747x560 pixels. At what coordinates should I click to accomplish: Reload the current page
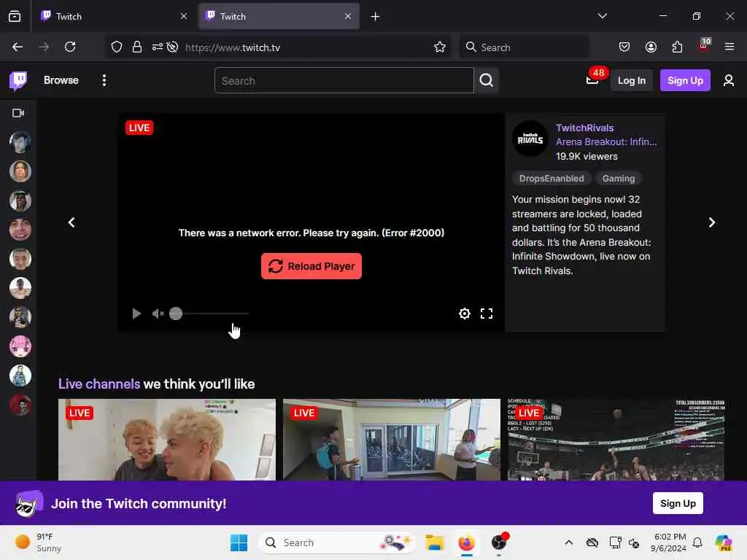tap(70, 47)
